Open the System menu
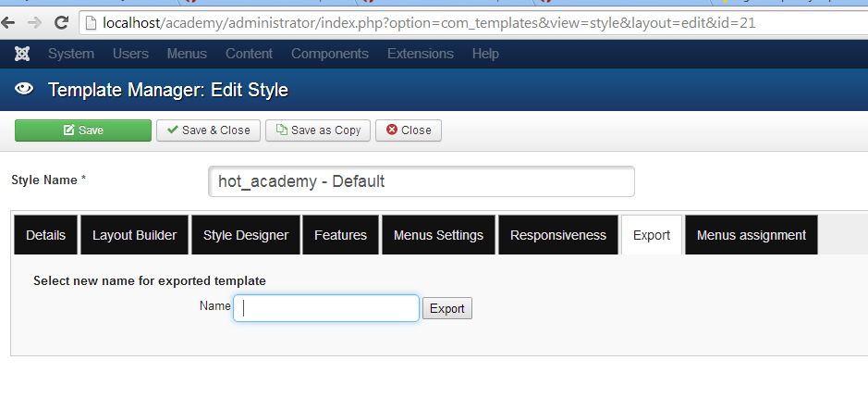The height and width of the screenshot is (397, 868). 71,54
